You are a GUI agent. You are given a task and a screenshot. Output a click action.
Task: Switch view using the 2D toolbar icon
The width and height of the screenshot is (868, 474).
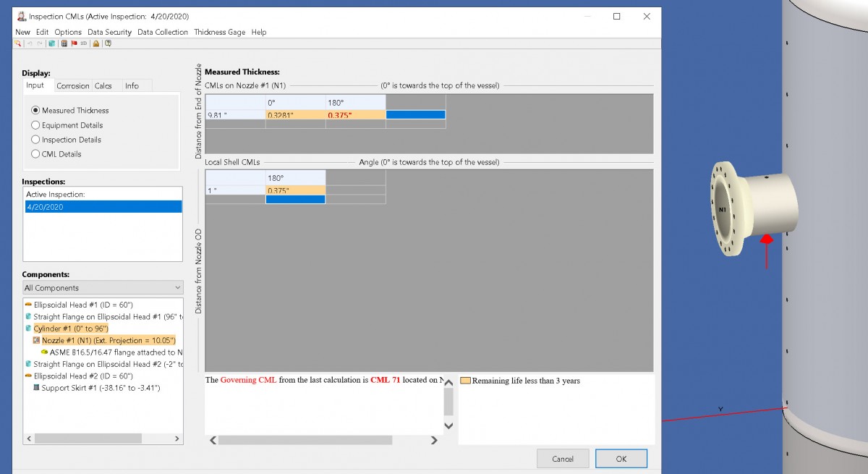pos(83,43)
